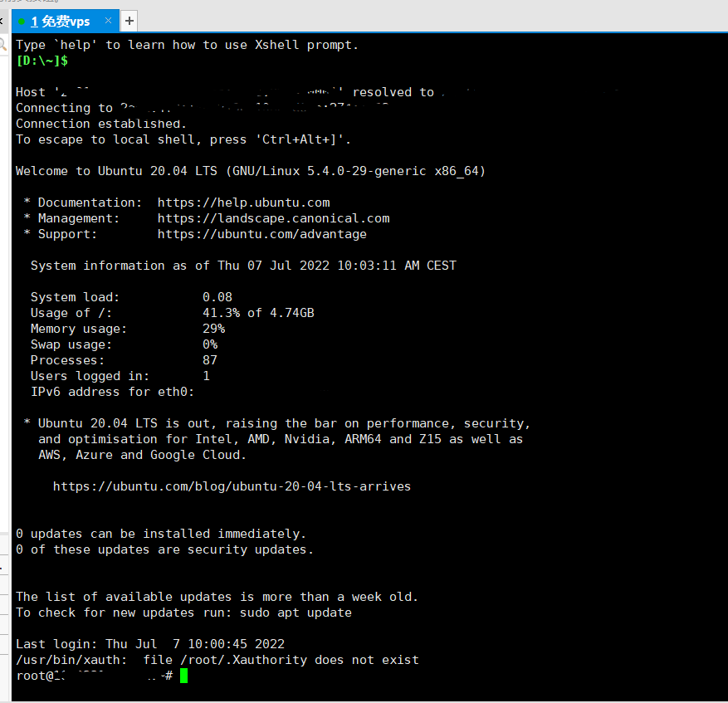
Task: Click the magnifier icon at left edge
Action: click(x=3, y=45)
